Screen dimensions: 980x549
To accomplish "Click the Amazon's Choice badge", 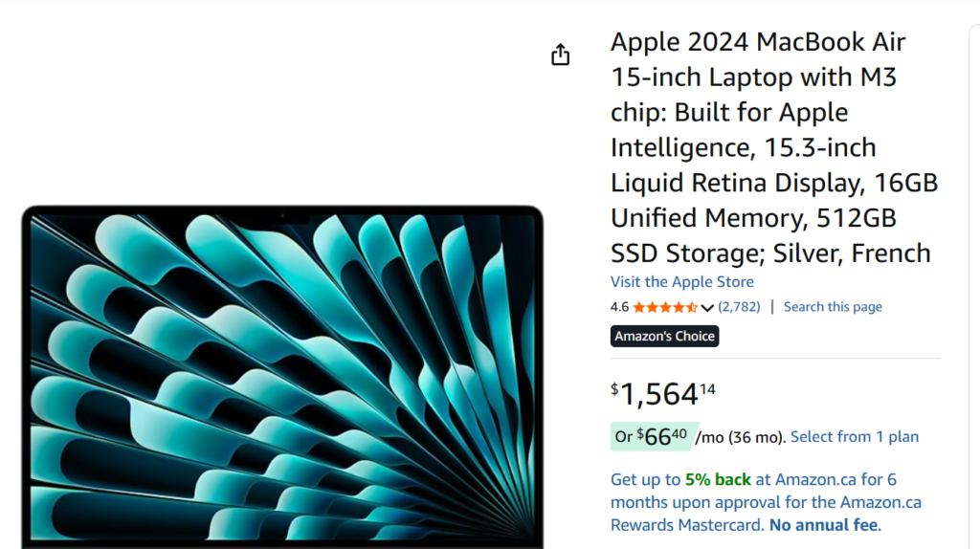I will 664,336.
